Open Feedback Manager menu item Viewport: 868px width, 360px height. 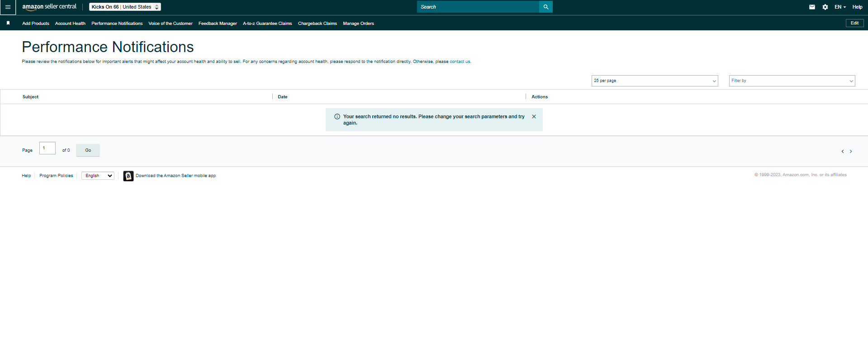pos(218,24)
